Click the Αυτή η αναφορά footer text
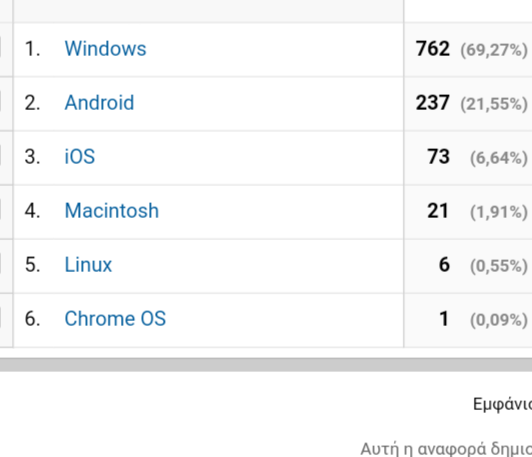This screenshot has height=457, width=532. tap(446, 449)
